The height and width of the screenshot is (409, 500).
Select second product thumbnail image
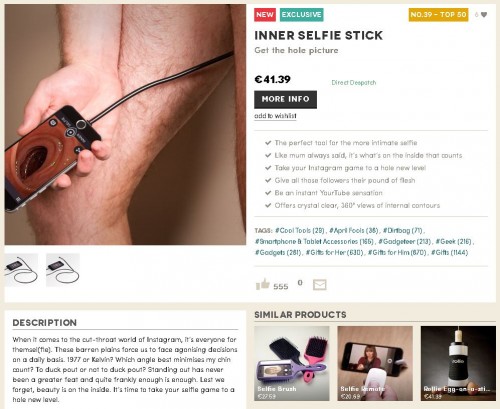[63, 270]
